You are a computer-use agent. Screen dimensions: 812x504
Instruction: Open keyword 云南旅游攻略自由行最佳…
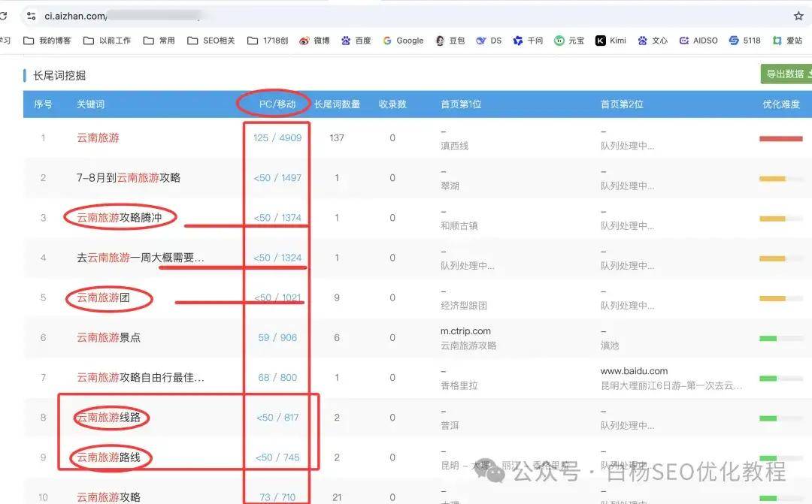[141, 377]
